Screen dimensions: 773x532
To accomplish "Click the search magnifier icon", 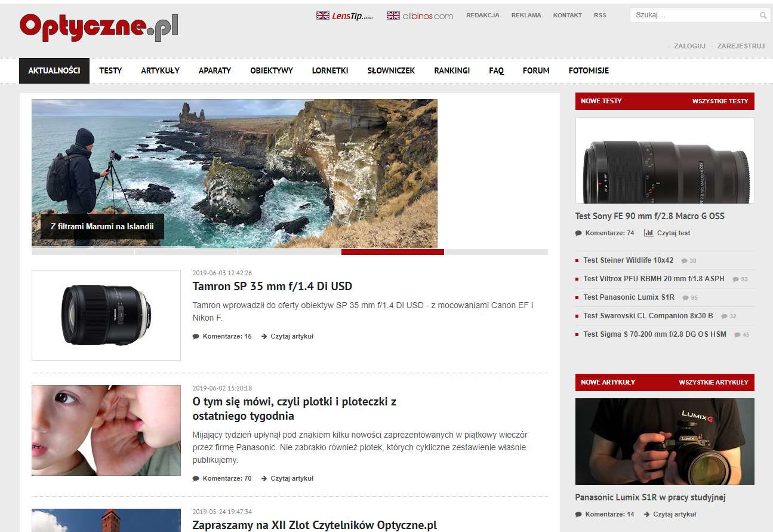I will click(763, 16).
